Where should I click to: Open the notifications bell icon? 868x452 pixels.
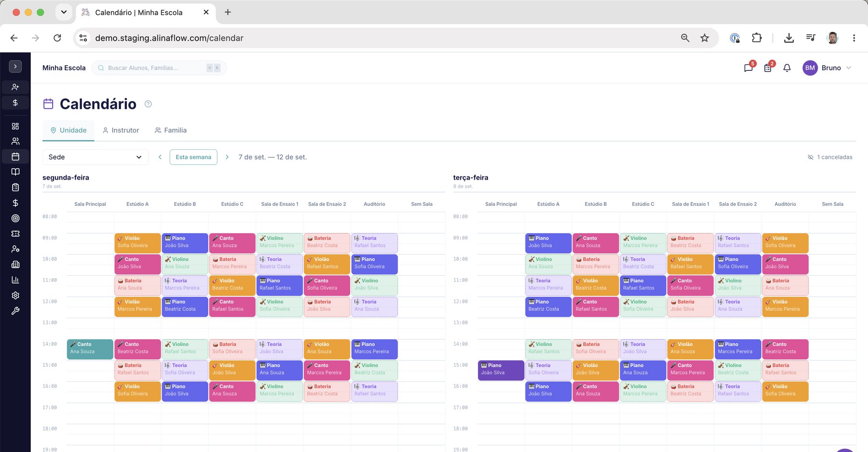(x=787, y=68)
